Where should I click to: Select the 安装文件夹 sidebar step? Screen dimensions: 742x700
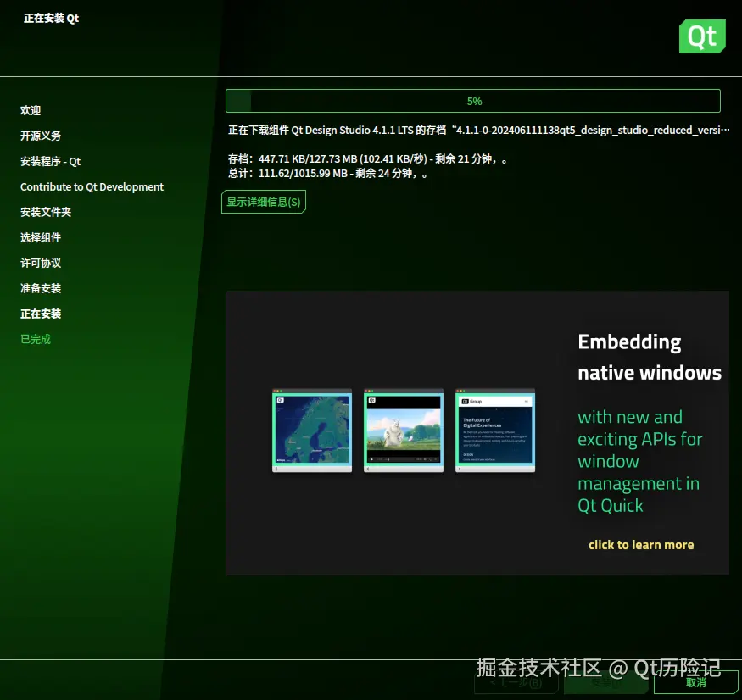click(46, 212)
